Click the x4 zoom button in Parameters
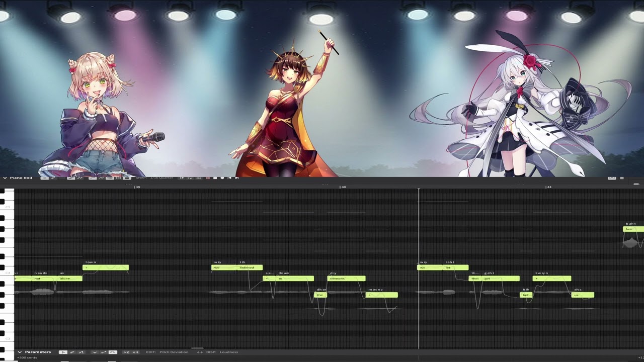 (135, 352)
